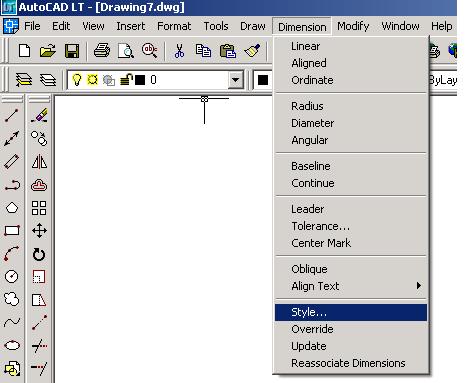The image size is (469, 383).
Task: Paste from clipboard icon
Action: pyautogui.click(x=228, y=51)
